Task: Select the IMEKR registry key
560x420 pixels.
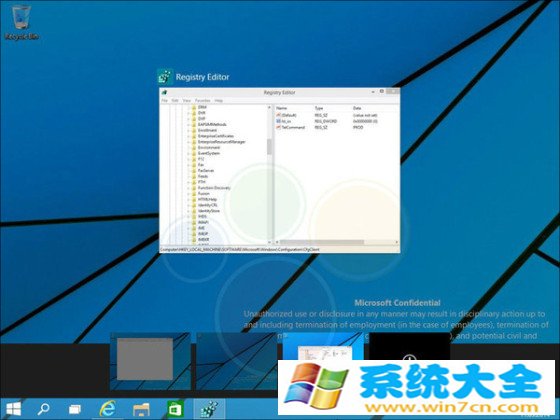Action: click(204, 239)
